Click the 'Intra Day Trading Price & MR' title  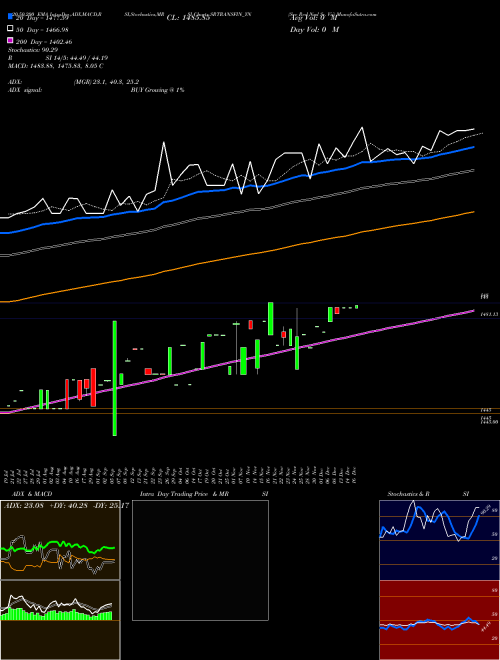click(184, 494)
